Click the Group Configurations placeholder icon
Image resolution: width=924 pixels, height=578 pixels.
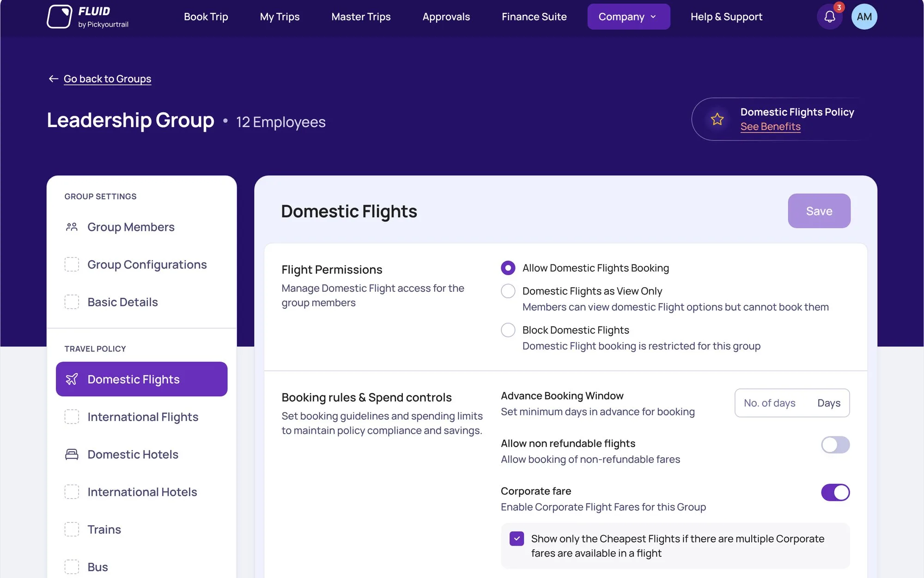[x=72, y=264]
